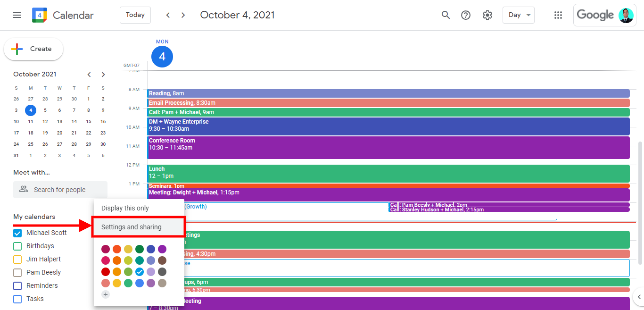Click the previous day arrow
Image resolution: width=644 pixels, height=310 pixels.
168,15
